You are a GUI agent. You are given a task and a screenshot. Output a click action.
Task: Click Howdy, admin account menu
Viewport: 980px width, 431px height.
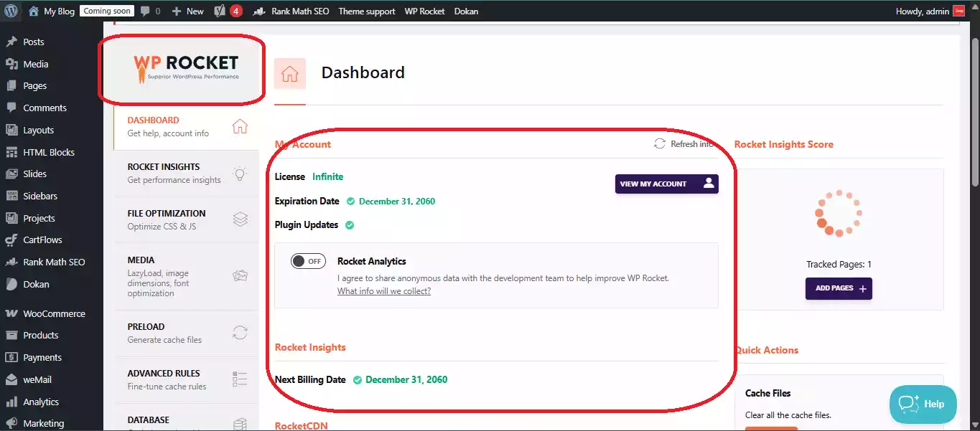[930, 11]
